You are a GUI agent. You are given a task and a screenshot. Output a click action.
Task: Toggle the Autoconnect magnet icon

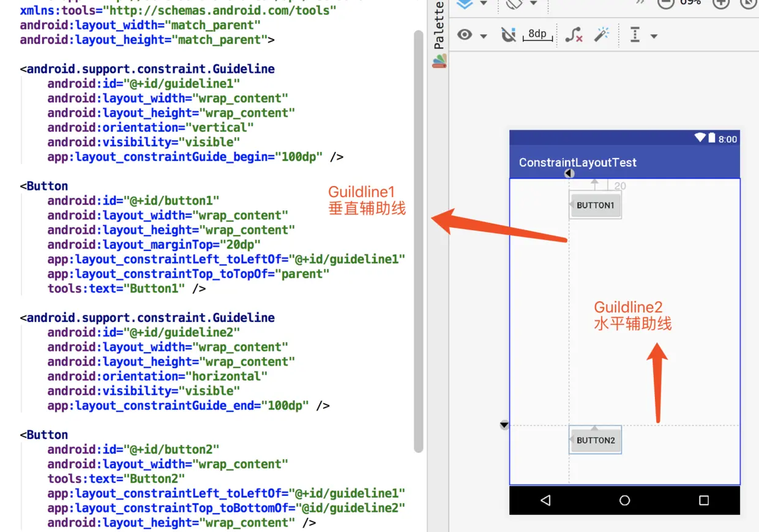coord(508,35)
